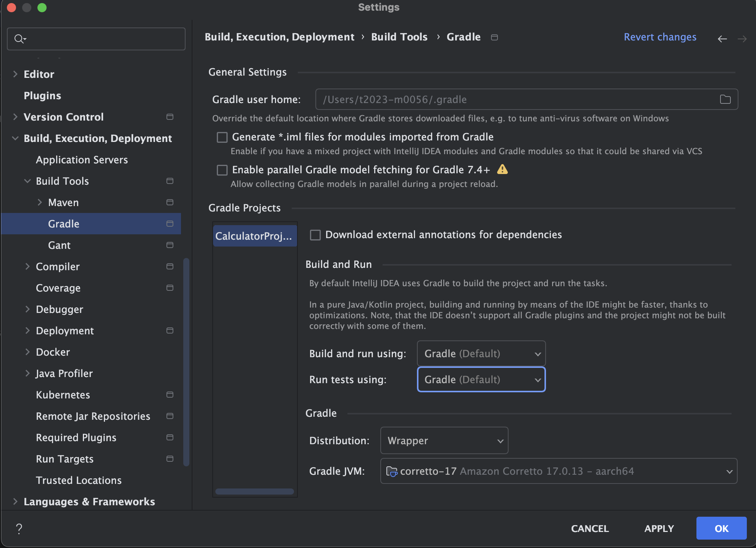This screenshot has width=756, height=548.
Task: Click the help question mark icon
Action: click(19, 529)
